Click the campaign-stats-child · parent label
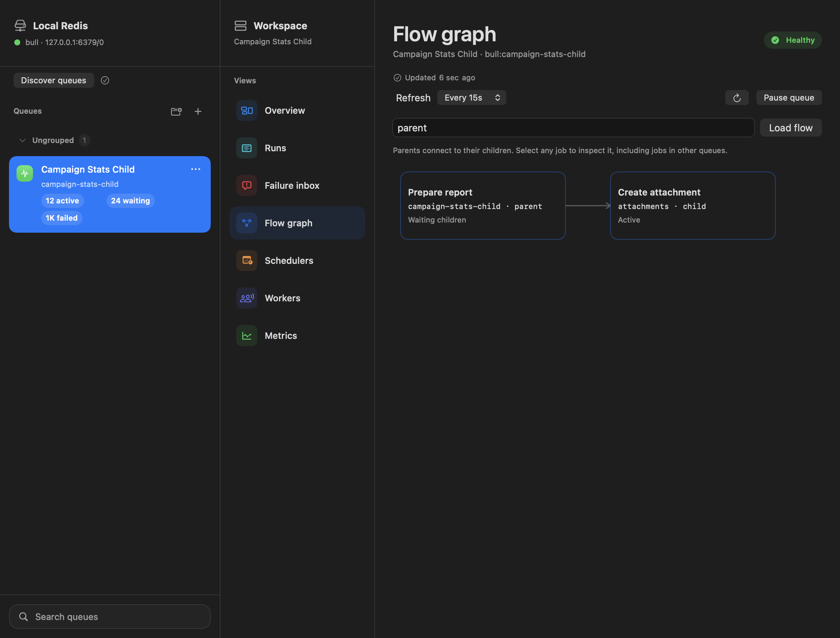840x638 pixels. [475, 206]
